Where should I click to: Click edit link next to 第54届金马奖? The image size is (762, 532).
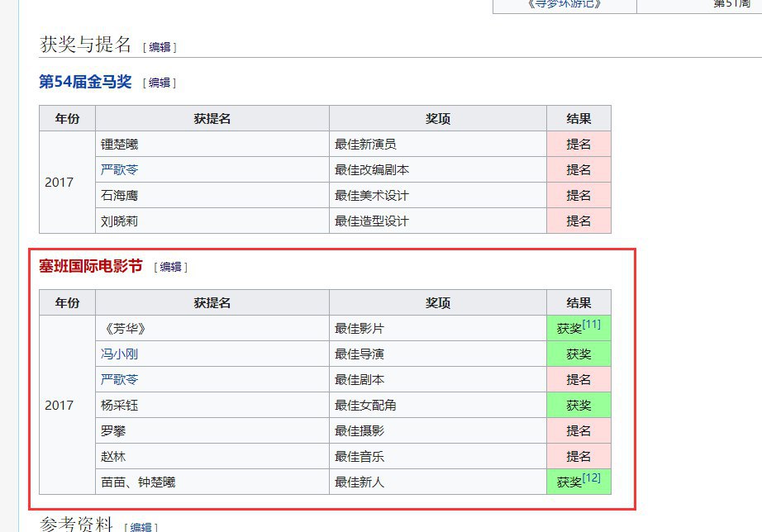160,83
